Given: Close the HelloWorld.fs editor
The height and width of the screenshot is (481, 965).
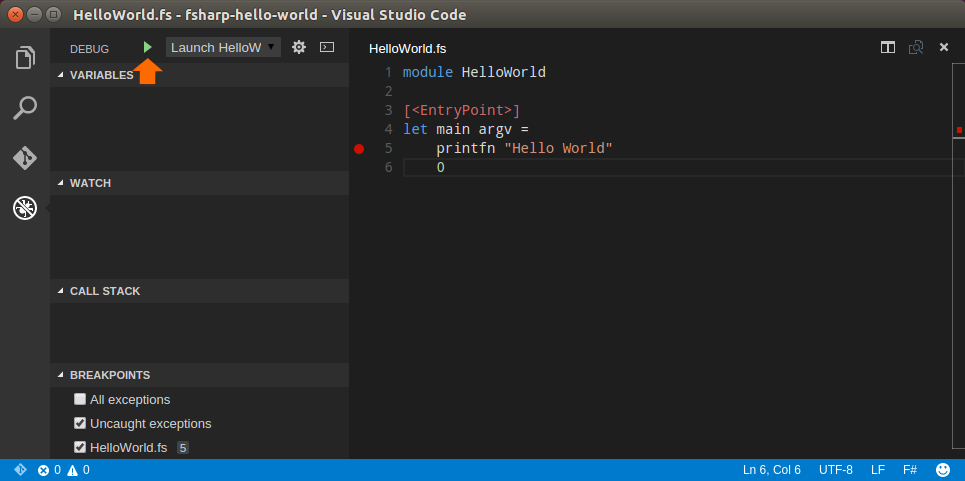Looking at the screenshot, I should click(943, 47).
